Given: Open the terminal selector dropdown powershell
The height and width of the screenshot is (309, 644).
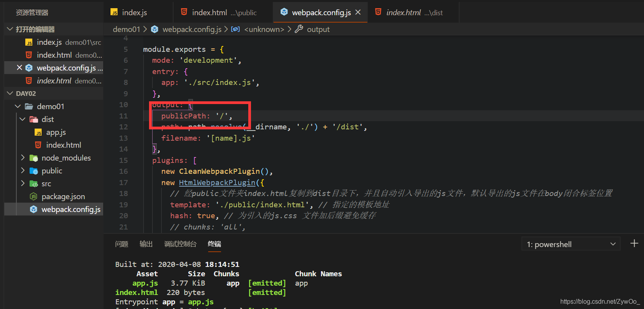Looking at the screenshot, I should (570, 244).
